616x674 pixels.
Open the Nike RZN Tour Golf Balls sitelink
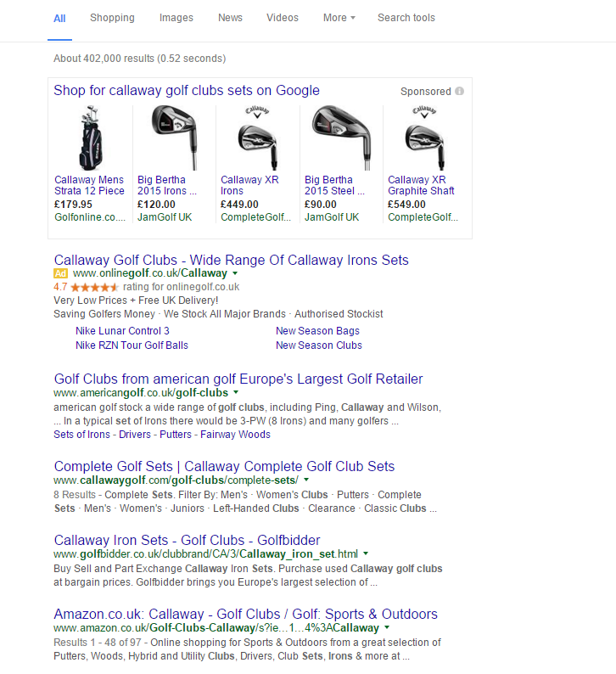click(132, 345)
